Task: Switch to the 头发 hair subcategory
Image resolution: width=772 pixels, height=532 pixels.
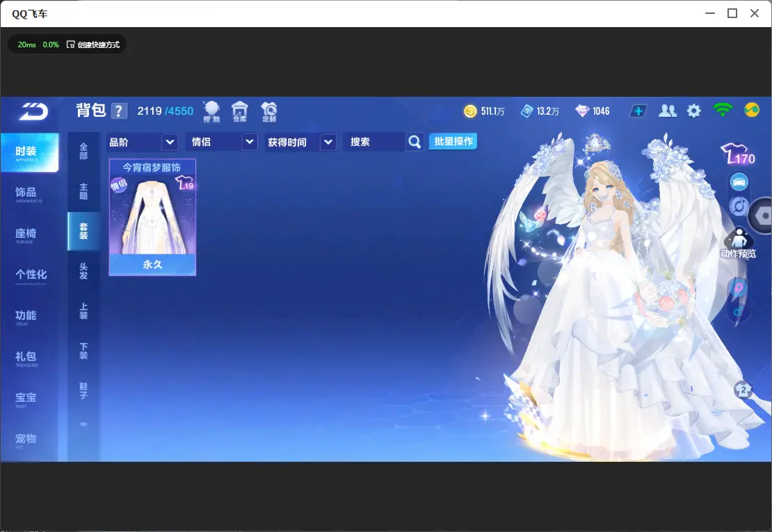Action: (x=83, y=271)
